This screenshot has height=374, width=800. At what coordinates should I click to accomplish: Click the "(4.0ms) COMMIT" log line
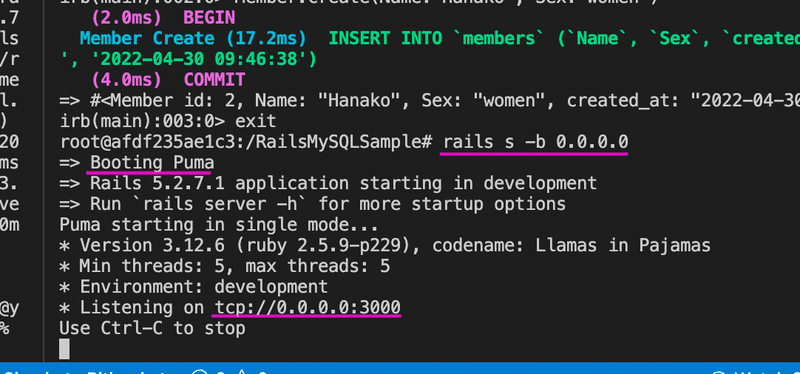click(x=168, y=80)
